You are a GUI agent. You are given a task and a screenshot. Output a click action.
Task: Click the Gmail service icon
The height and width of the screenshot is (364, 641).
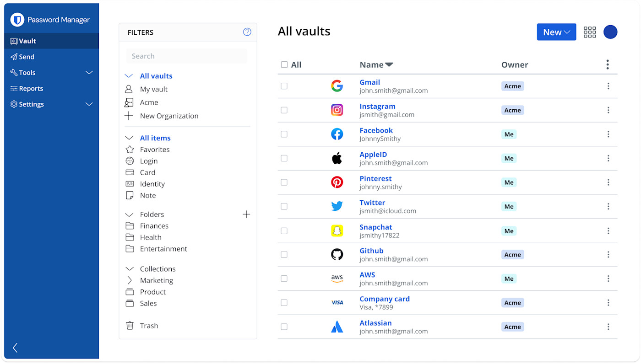tap(337, 86)
